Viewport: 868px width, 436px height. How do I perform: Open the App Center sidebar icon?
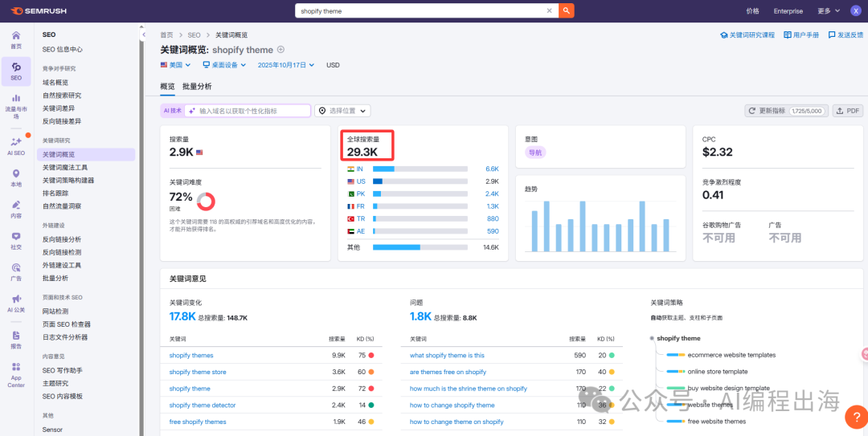16,375
